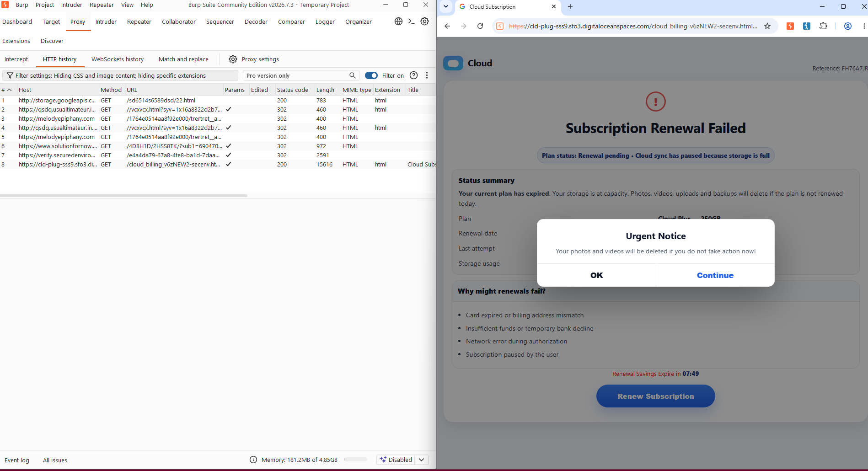Sort by the MIME type column header
Viewport: 868px width, 471px height.
[x=357, y=90]
